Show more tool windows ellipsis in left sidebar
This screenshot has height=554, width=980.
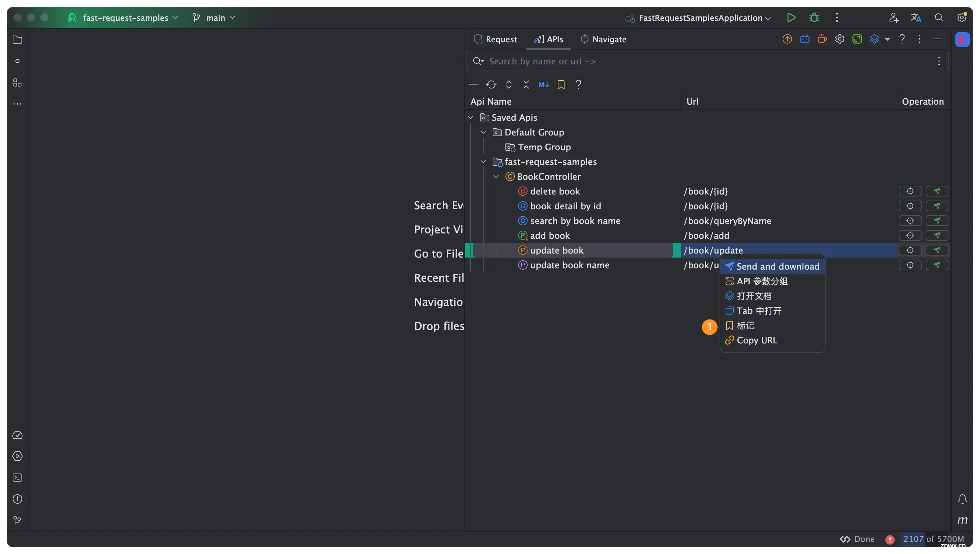pyautogui.click(x=17, y=104)
